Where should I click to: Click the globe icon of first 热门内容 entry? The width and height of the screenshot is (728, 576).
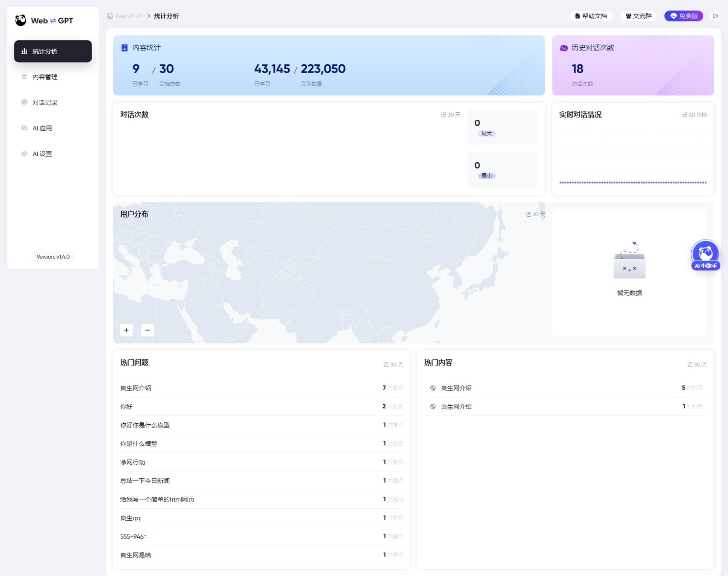(433, 388)
